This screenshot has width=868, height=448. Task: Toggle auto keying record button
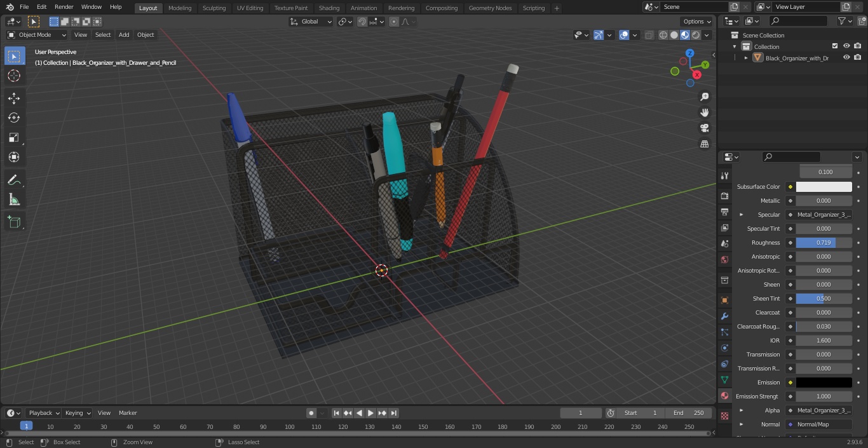(311, 413)
